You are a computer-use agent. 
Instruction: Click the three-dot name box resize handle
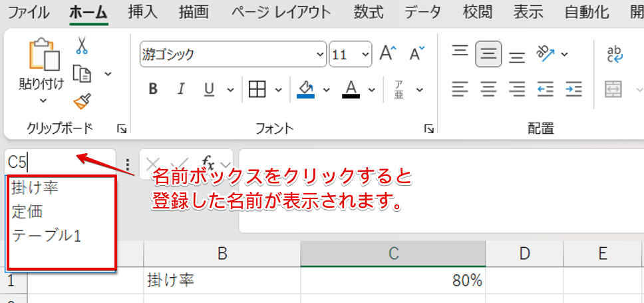tap(128, 164)
